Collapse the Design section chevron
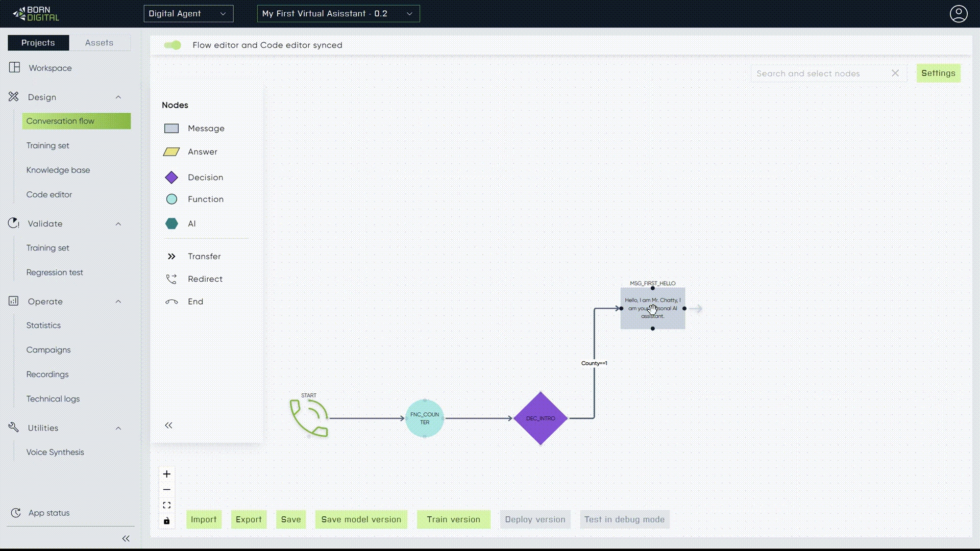This screenshot has width=980, height=551. [x=118, y=97]
